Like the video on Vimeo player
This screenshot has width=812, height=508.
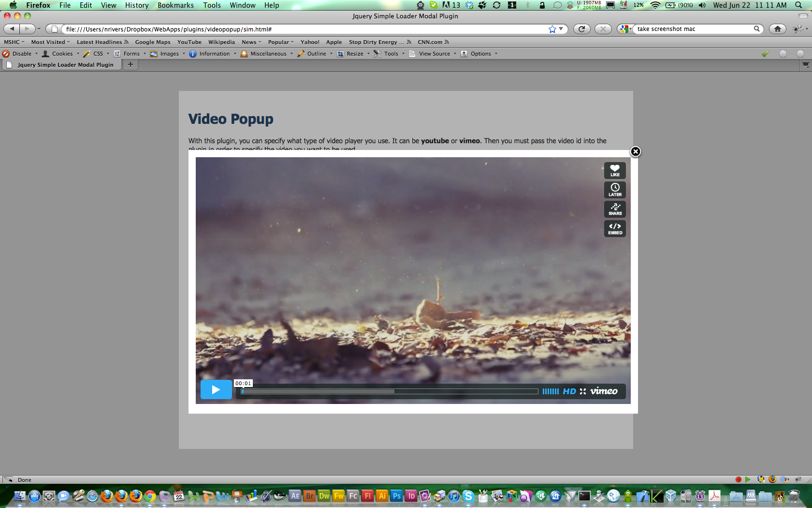(x=614, y=170)
